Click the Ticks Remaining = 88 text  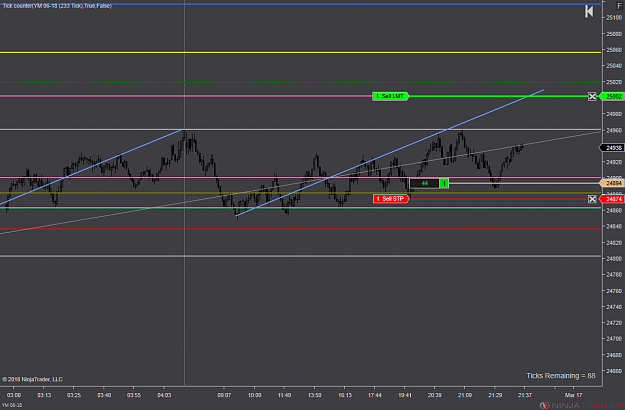560,376
